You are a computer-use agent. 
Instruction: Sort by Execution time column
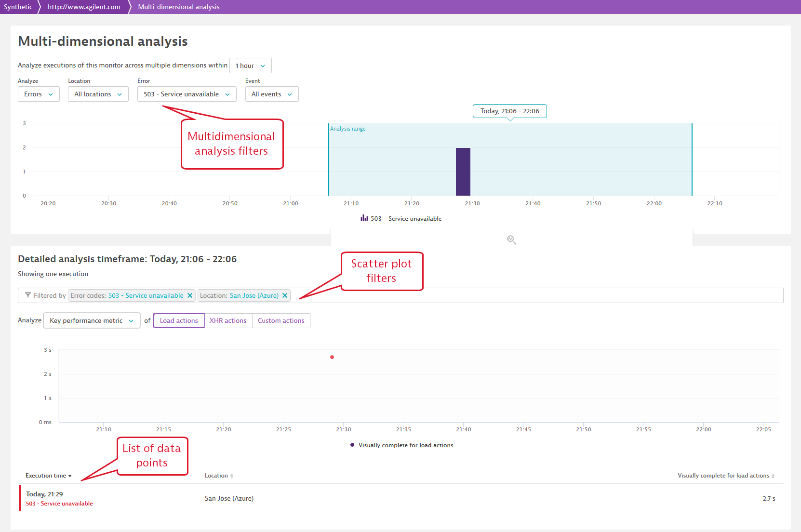pos(48,476)
